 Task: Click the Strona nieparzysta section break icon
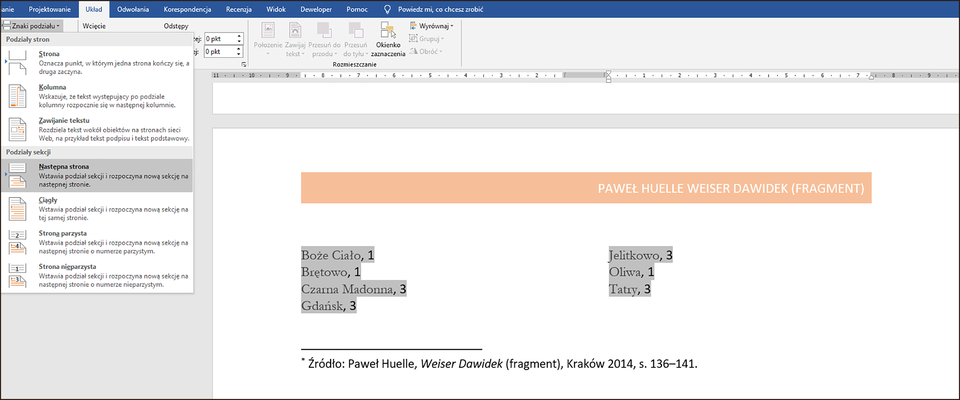point(19,273)
